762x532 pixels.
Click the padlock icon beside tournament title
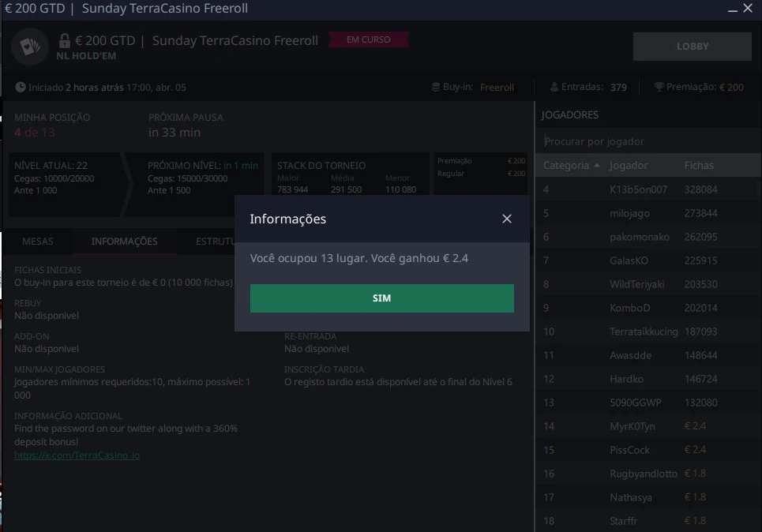tap(65, 40)
